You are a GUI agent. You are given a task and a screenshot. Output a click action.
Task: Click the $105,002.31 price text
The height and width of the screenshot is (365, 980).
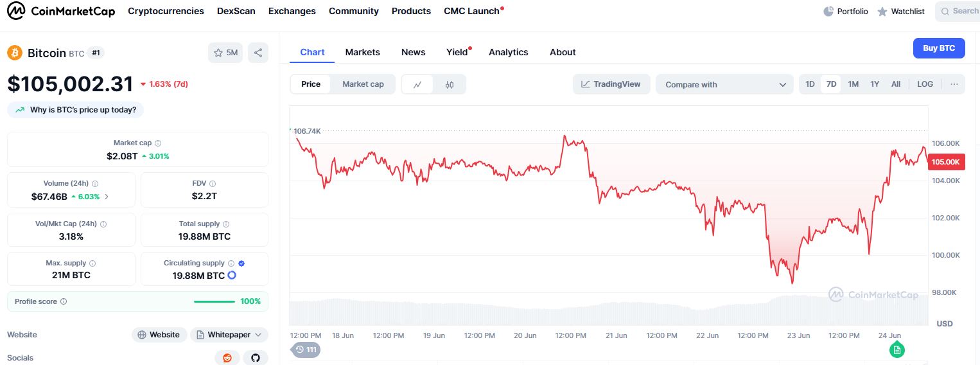[x=71, y=84]
